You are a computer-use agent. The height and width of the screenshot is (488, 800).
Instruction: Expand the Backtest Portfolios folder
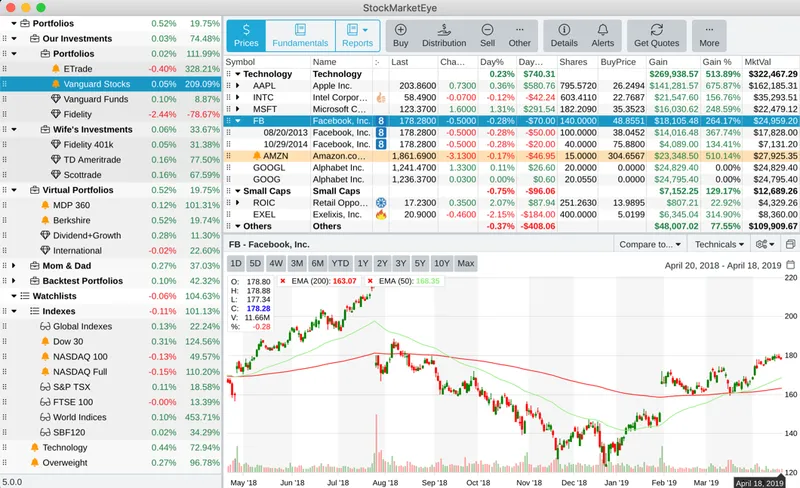coord(14,281)
